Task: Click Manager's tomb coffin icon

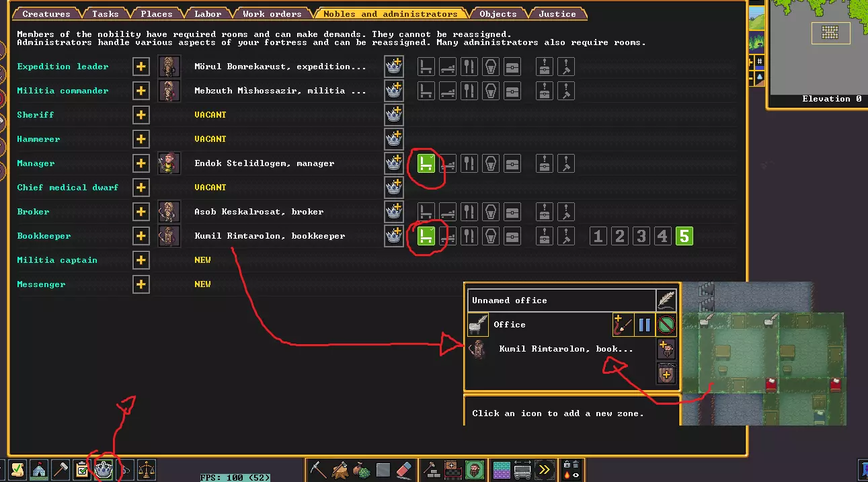Action: click(x=491, y=163)
